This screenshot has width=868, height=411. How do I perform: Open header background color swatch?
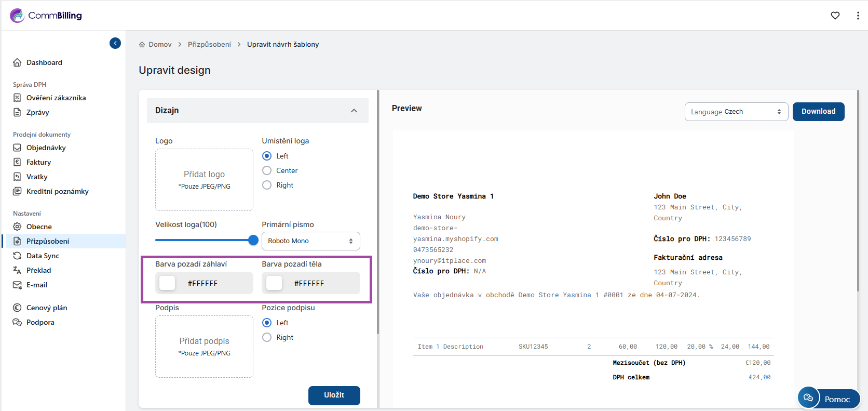167,283
